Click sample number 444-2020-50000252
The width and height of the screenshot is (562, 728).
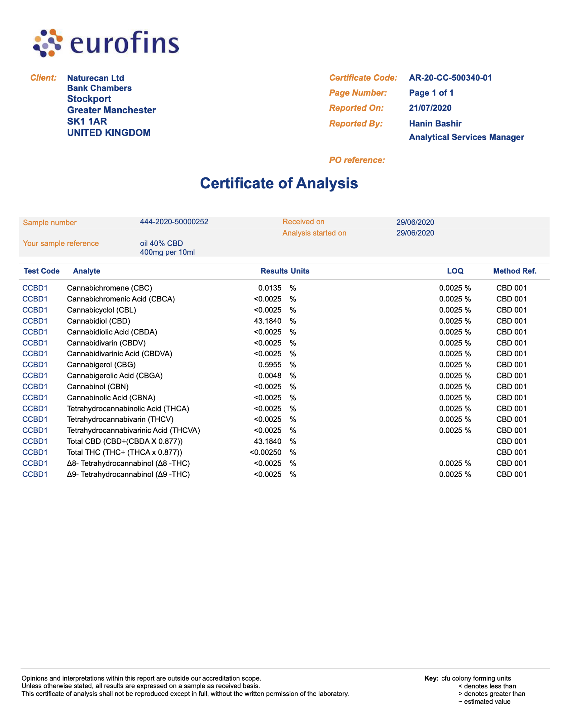[174, 222]
